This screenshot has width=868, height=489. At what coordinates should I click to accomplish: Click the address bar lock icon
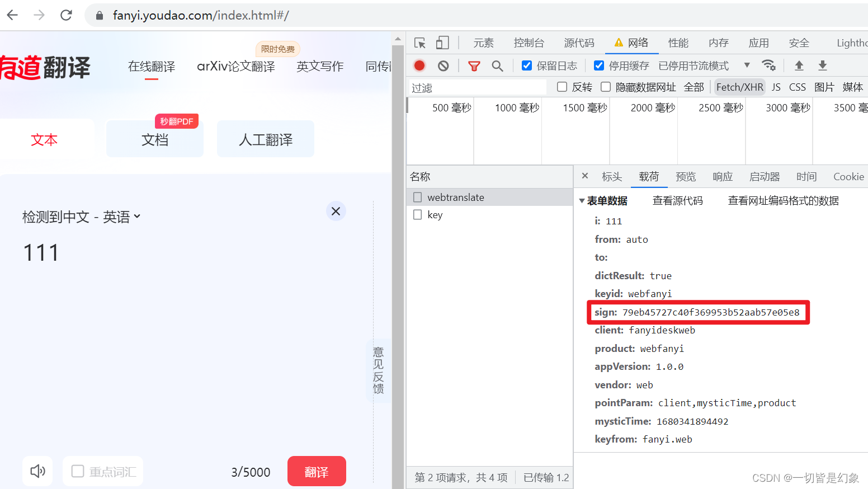pos(100,16)
